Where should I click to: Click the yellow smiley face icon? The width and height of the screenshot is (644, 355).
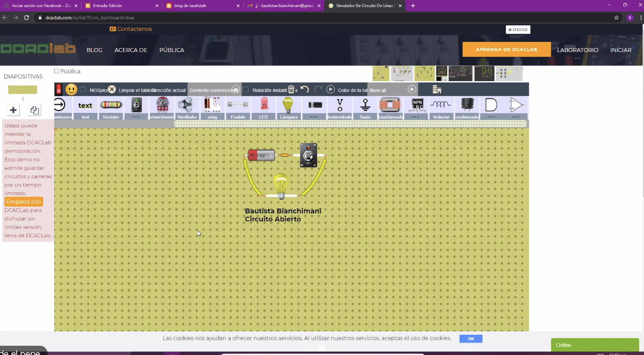pyautogui.click(x=71, y=90)
